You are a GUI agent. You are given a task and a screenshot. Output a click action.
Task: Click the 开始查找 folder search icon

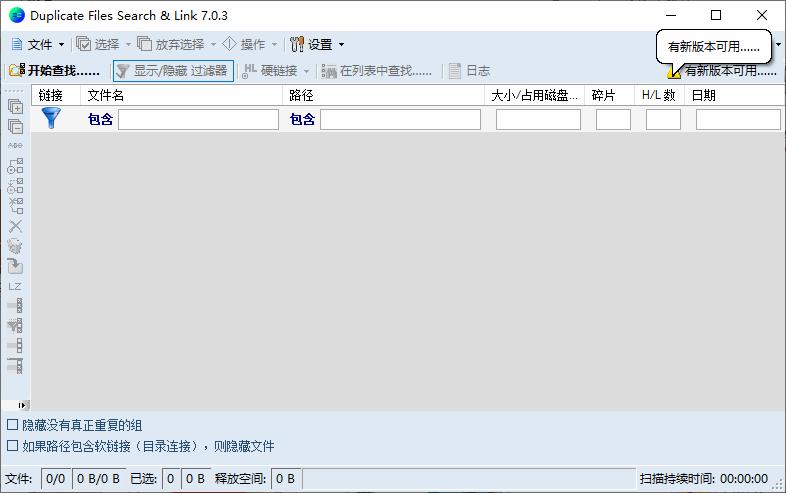(17, 71)
